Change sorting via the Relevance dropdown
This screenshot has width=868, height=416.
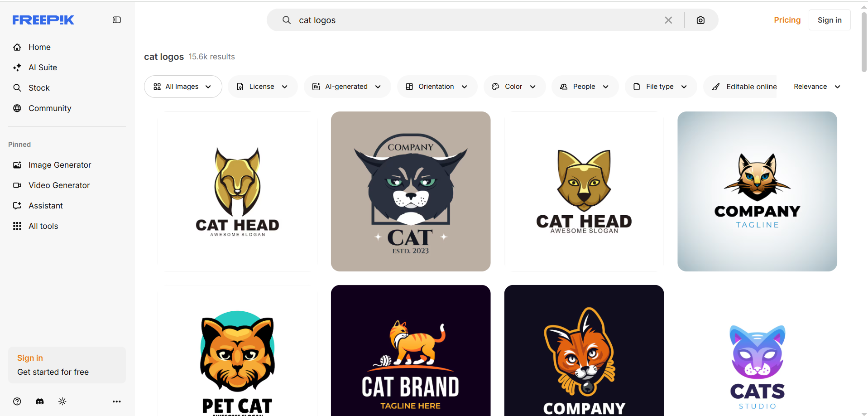(x=816, y=86)
